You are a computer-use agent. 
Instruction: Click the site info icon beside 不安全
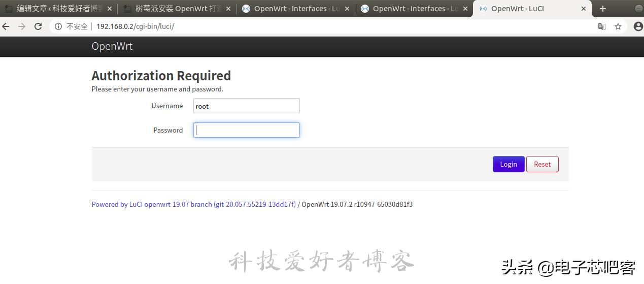[x=58, y=26]
